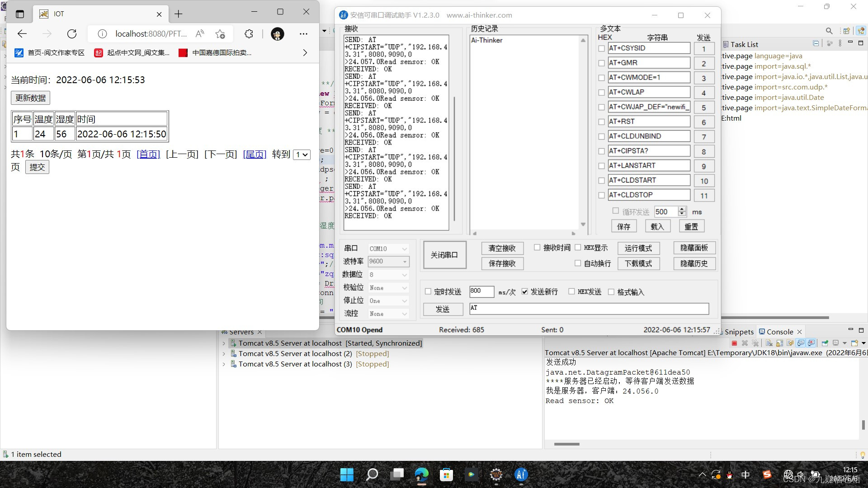Click the red terminate button in Console
This screenshot has height=488, width=868.
(734, 343)
